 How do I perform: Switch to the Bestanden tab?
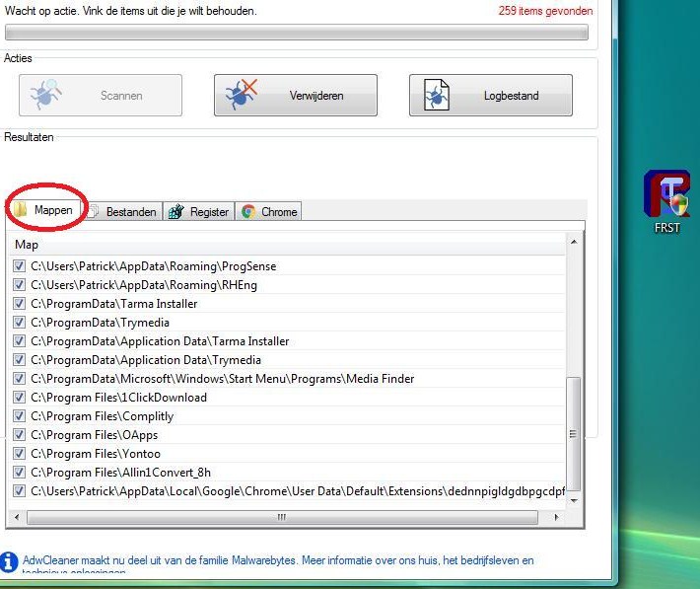(x=123, y=211)
